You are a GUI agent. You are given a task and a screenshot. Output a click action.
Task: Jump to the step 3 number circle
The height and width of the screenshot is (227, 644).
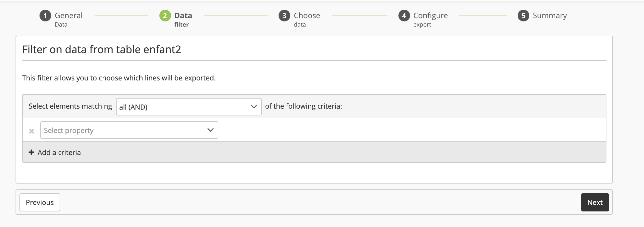[x=284, y=16]
